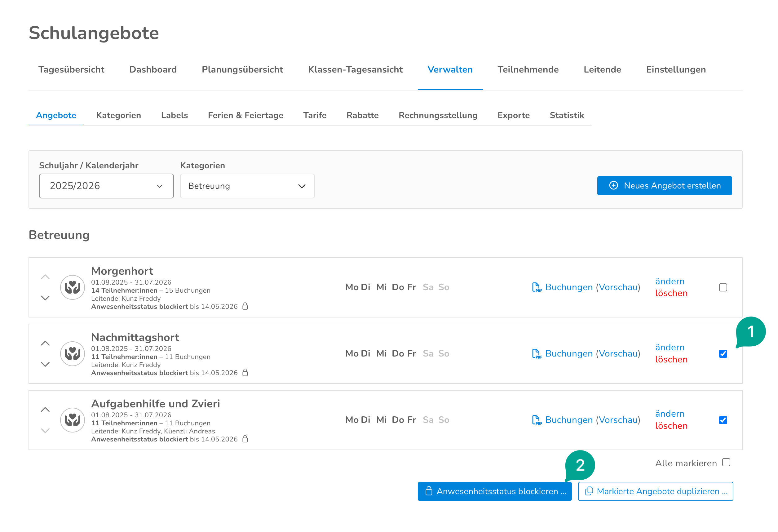This screenshot has width=778, height=532.
Task: Open the Tarife sub-tab
Action: [315, 115]
